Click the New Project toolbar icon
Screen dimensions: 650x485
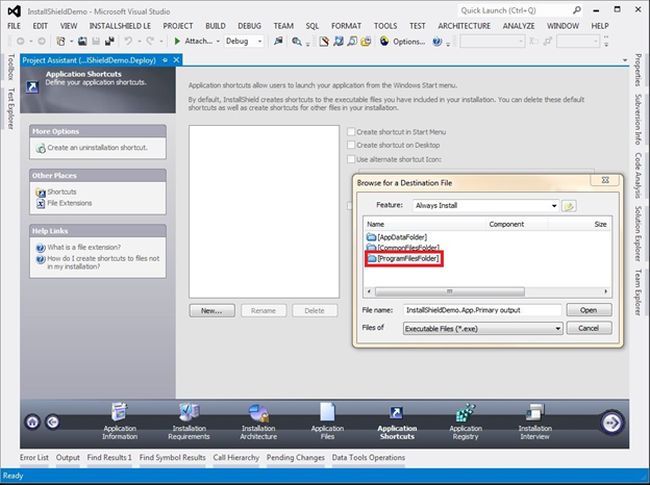coord(61,41)
